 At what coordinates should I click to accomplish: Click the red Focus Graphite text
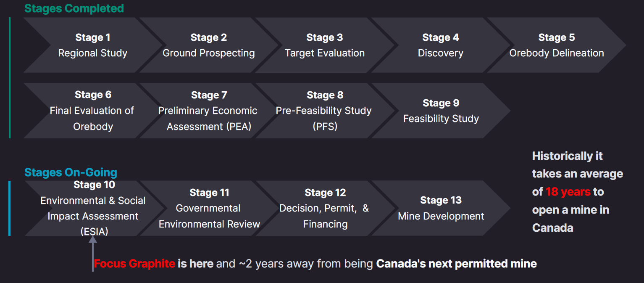134,264
